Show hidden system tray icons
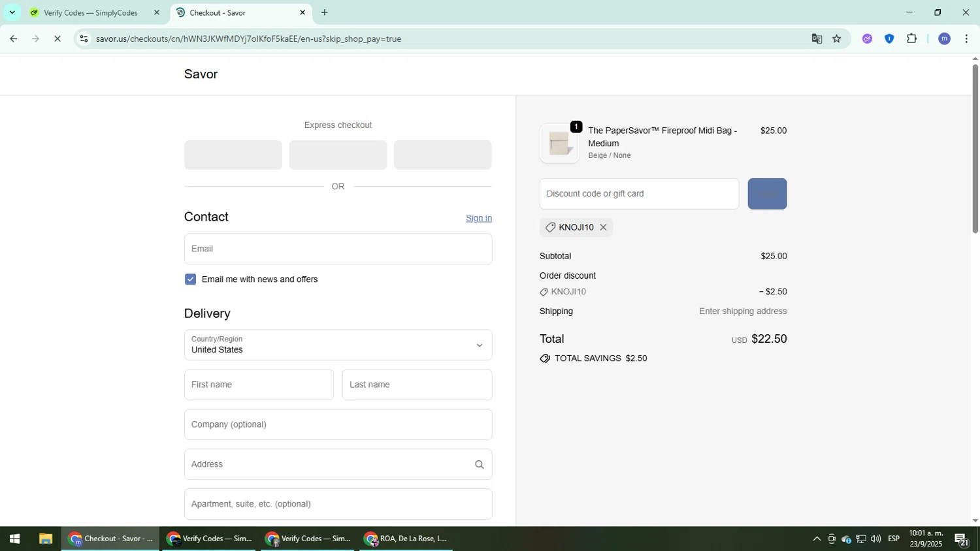 pyautogui.click(x=817, y=539)
